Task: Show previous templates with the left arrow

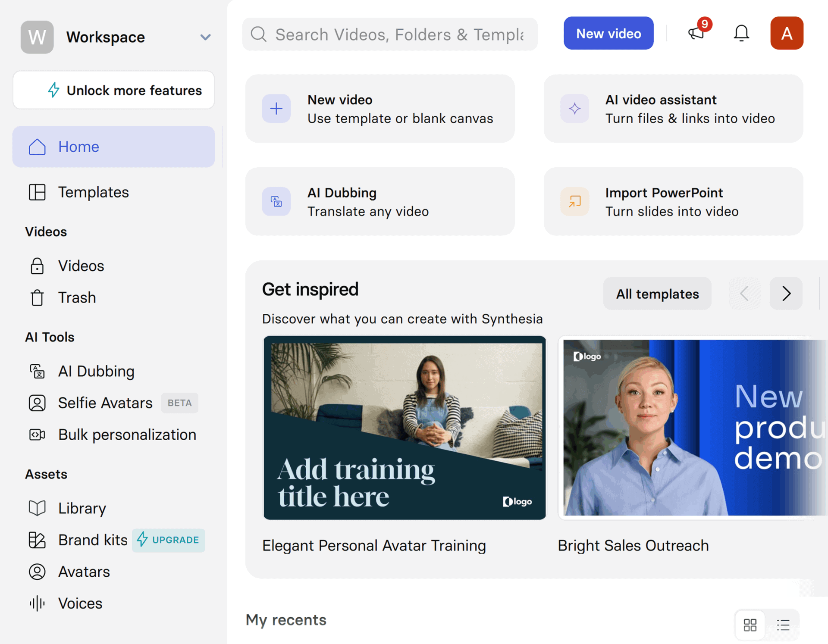Action: pos(745,294)
